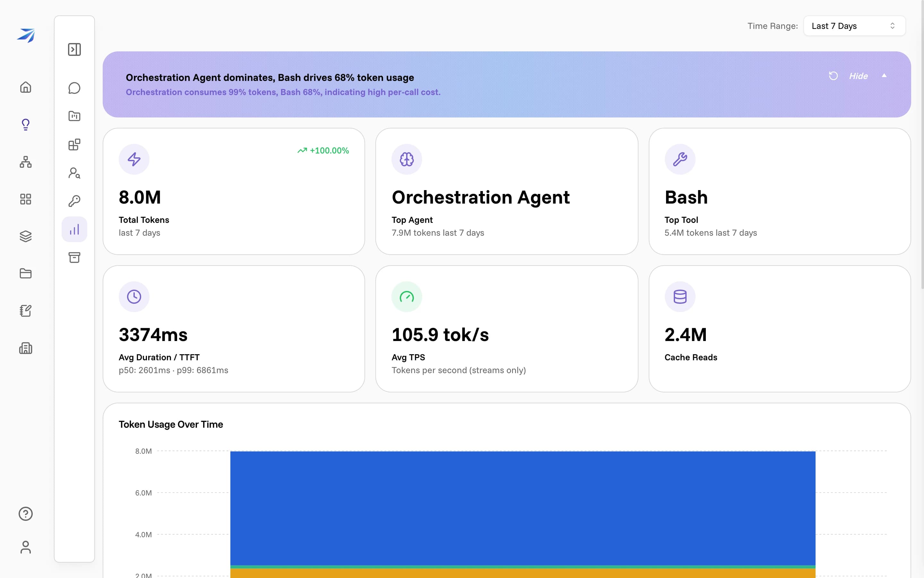This screenshot has height=578, width=924.
Task: Select the bar chart analytics icon
Action: pyautogui.click(x=74, y=229)
